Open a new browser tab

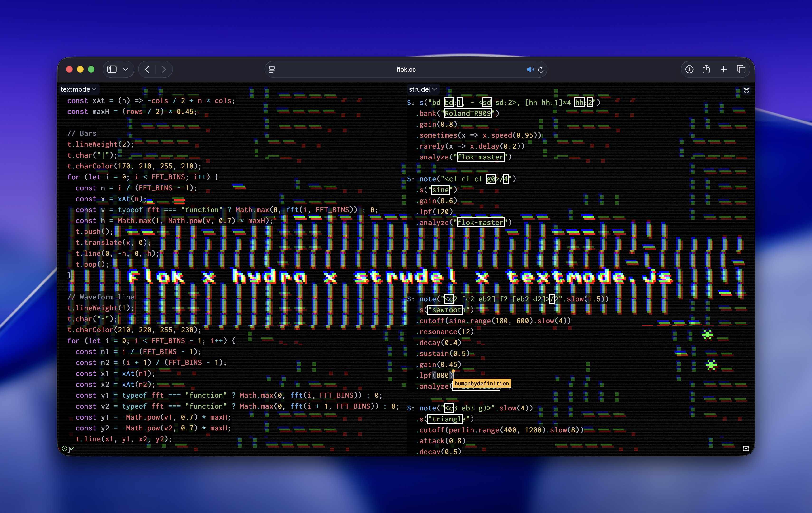coord(724,69)
